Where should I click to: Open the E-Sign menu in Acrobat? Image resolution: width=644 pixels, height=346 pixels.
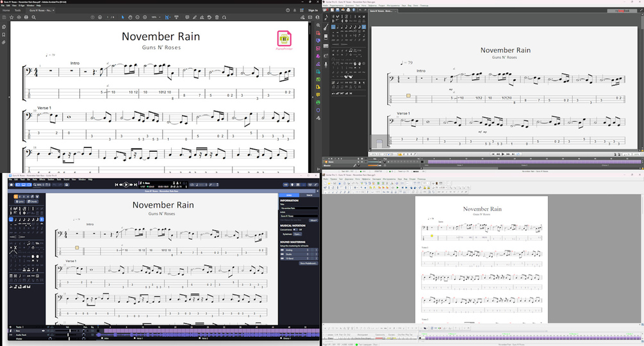[x=21, y=6]
